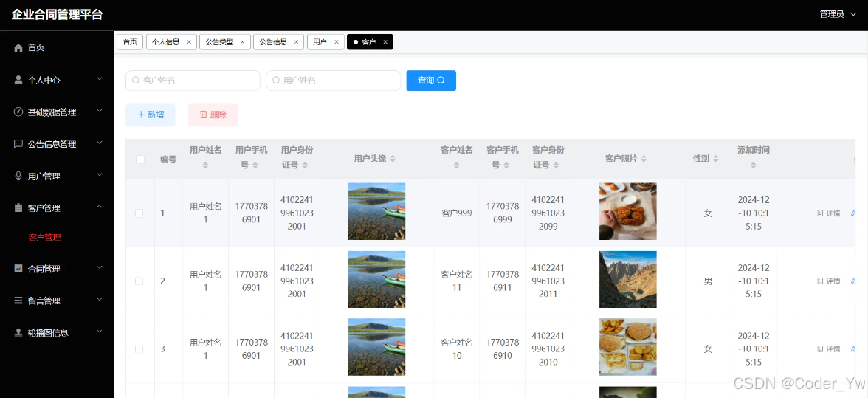This screenshot has width=868, height=398.
Task: Check the checkbox for row 3
Action: [139, 349]
